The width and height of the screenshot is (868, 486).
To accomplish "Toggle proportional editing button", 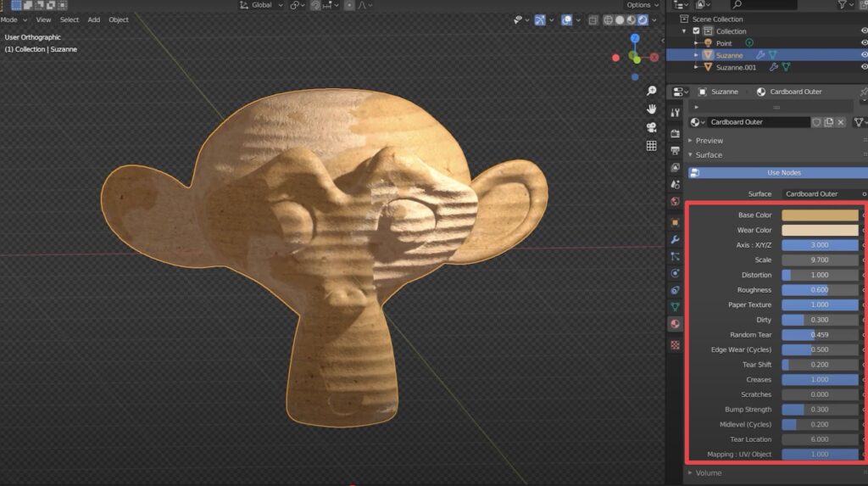I will pos(349,5).
